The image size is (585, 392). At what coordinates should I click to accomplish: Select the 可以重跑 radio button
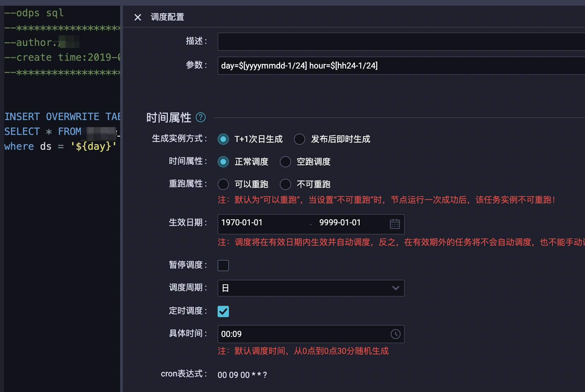[x=223, y=184]
